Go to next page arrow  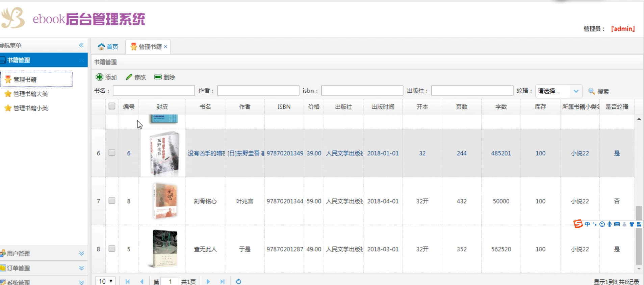coord(208,281)
